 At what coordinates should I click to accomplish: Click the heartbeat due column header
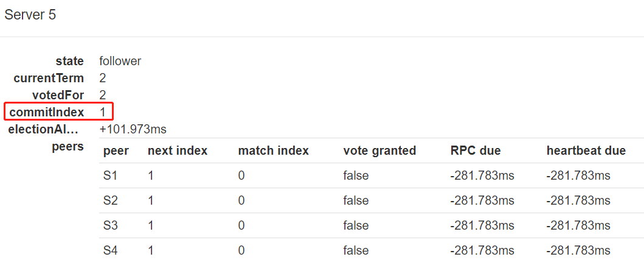tap(586, 151)
